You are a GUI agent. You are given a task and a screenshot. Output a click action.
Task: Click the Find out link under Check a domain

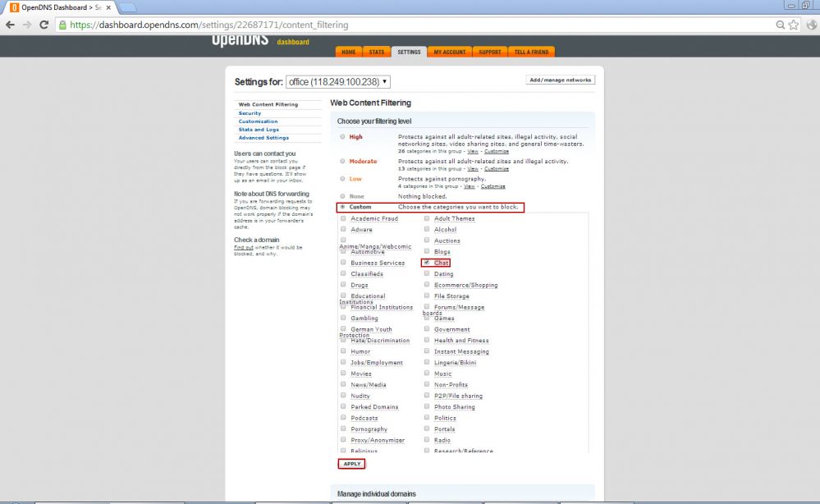pos(243,247)
